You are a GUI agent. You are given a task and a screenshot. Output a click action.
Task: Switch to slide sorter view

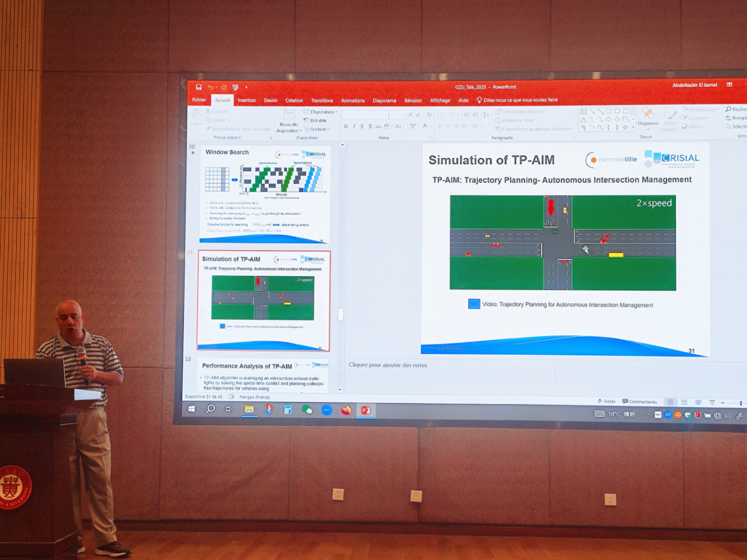[x=684, y=402]
